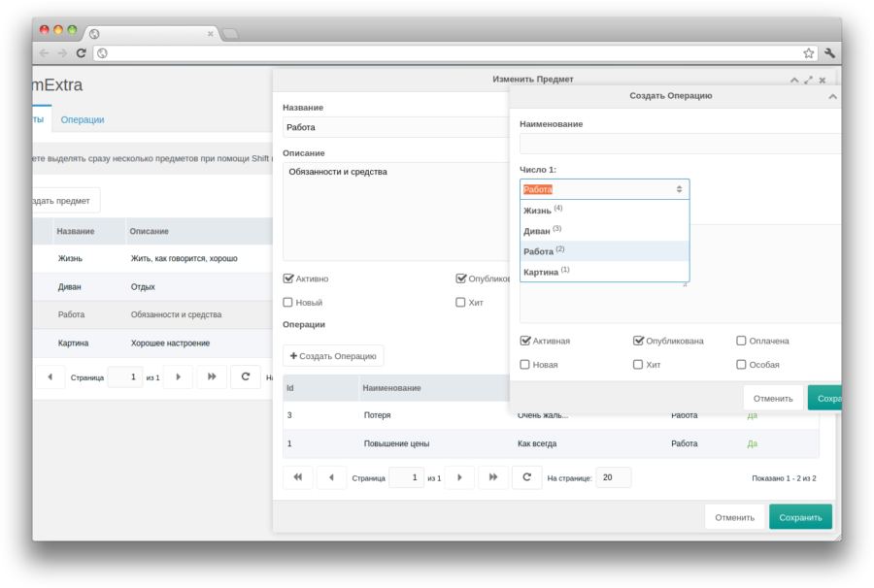Screen dimensions: 874x588
Task: Uncheck the Опубликована checkbox
Action: click(x=639, y=341)
